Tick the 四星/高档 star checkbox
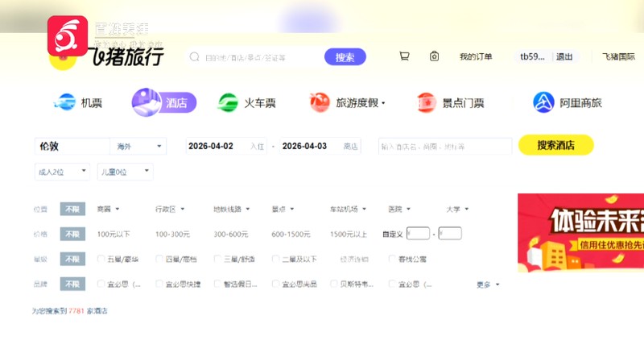 coord(159,259)
